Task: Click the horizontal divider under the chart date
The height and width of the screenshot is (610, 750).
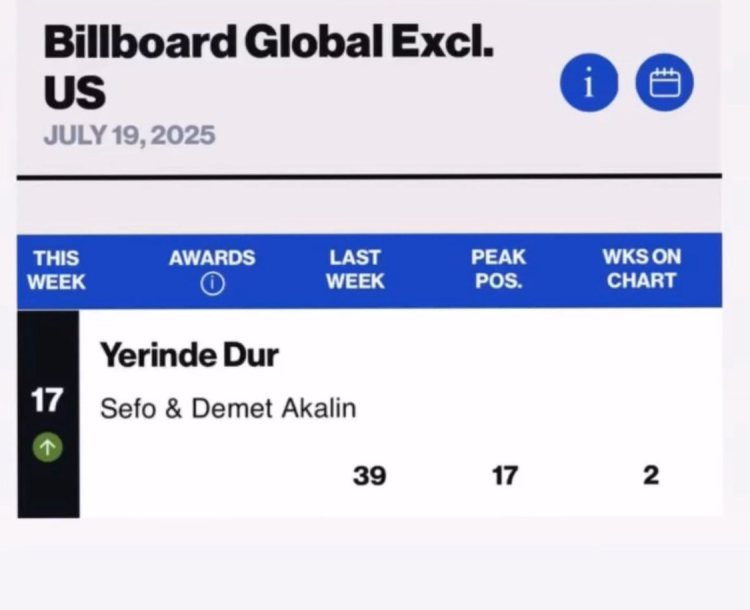Action: coord(369,177)
